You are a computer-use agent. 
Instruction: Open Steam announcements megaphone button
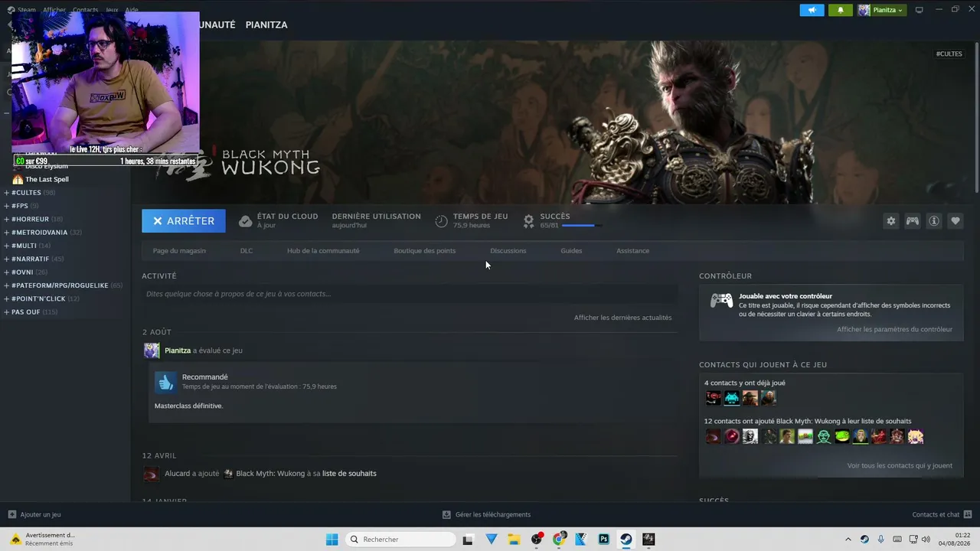coord(812,10)
